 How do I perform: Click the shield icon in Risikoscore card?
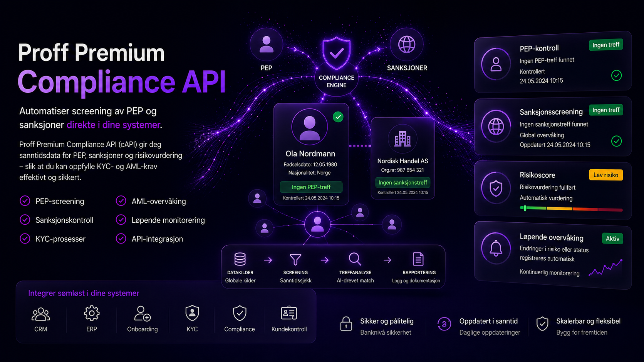[x=496, y=189]
